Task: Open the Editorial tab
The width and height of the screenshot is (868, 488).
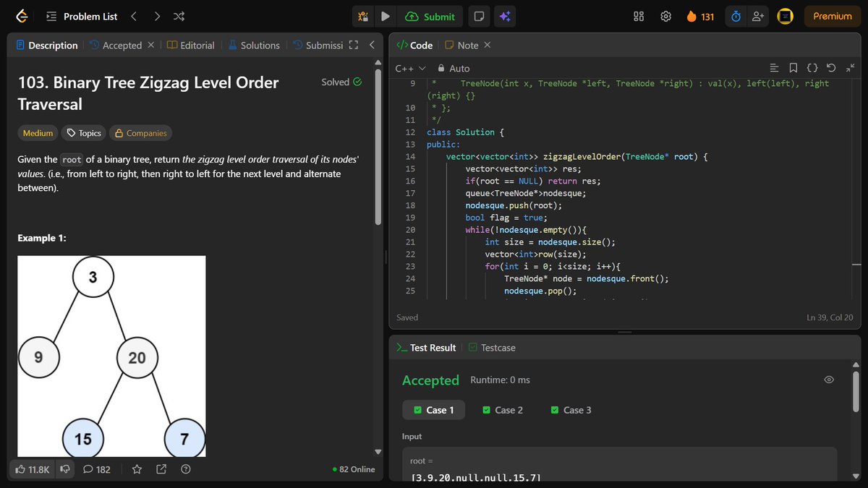Action: pyautogui.click(x=191, y=45)
